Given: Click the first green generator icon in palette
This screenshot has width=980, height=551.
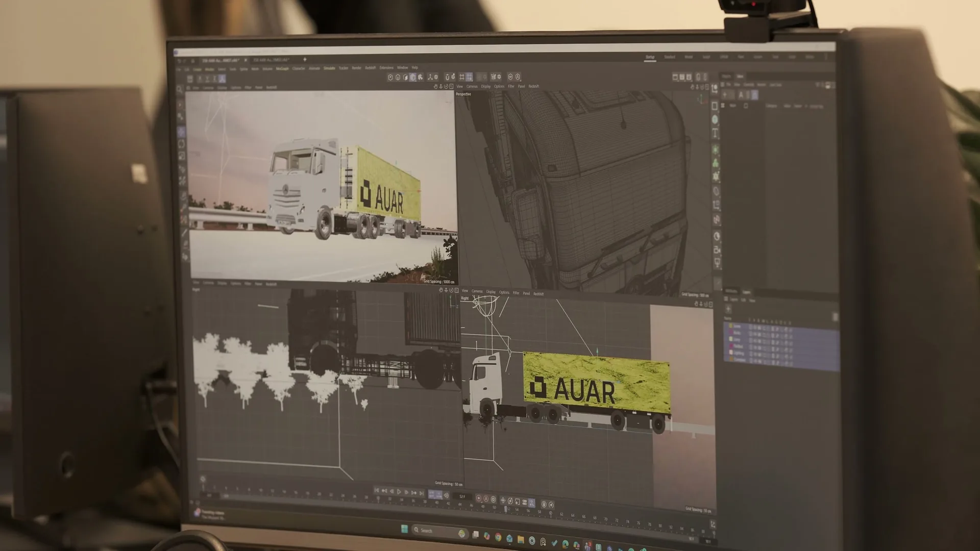Looking at the screenshot, I should pyautogui.click(x=715, y=150).
